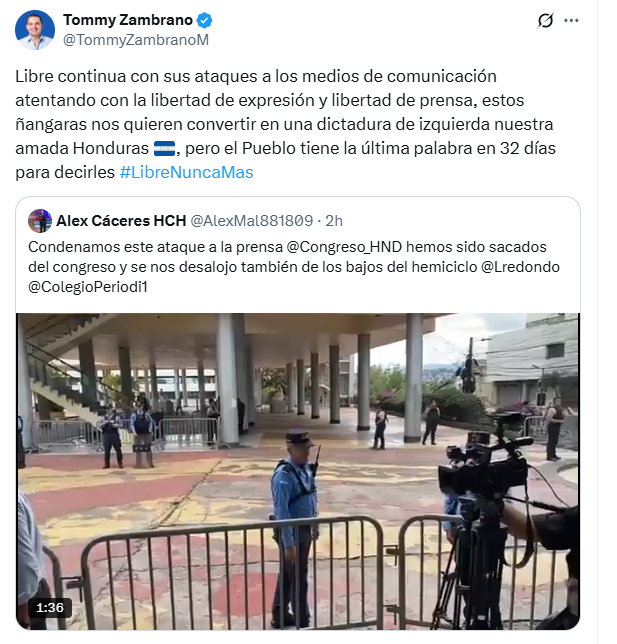Play the quoted video thumbnail
The width and height of the screenshot is (617, 644).
click(298, 471)
